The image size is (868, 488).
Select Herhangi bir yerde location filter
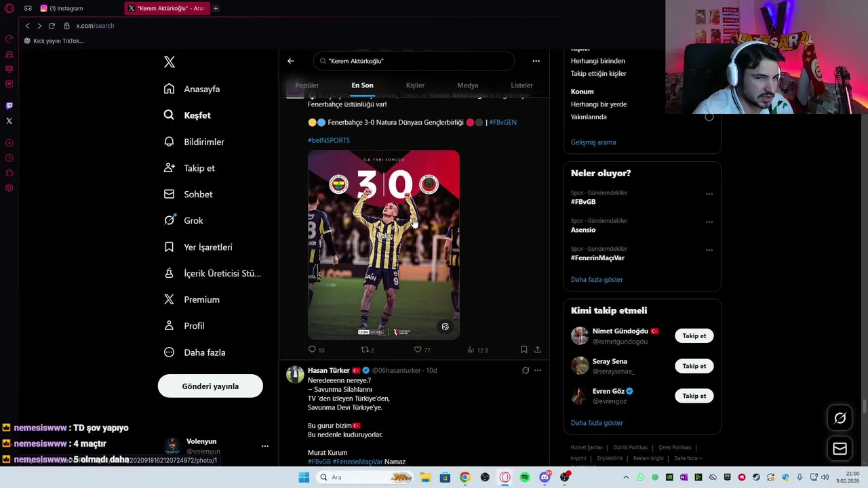pos(599,104)
